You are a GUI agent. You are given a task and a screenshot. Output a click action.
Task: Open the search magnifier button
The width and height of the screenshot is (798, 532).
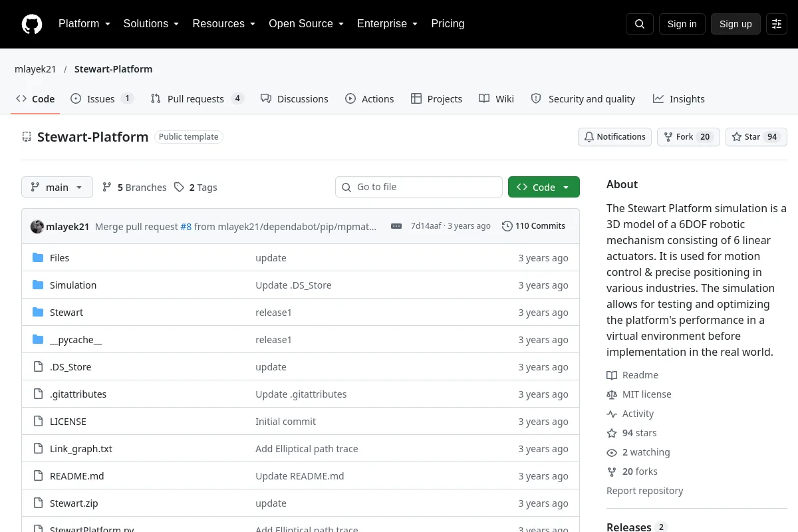point(640,24)
